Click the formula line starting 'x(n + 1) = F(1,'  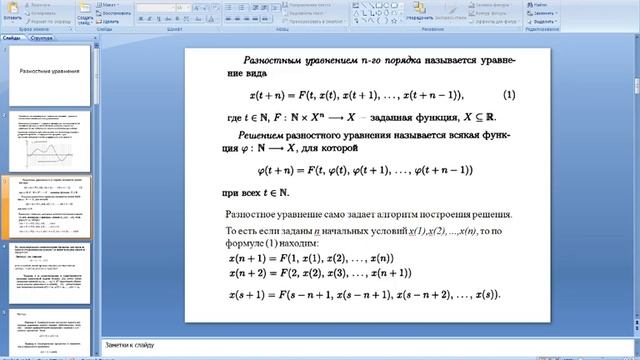[311, 258]
